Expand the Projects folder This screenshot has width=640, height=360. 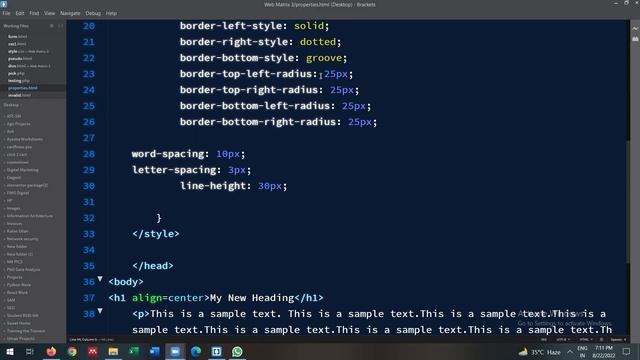coord(14,277)
